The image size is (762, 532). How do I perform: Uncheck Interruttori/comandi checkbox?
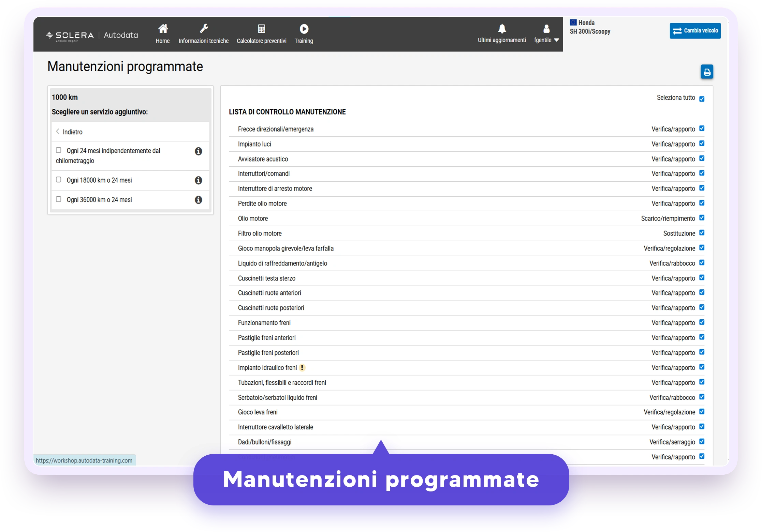pos(702,173)
